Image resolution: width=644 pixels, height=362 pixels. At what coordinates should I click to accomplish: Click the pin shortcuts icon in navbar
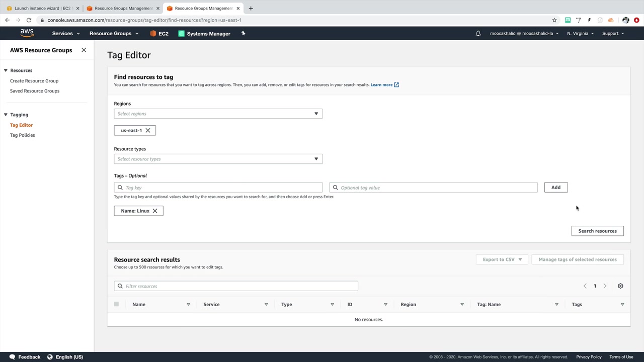243,34
